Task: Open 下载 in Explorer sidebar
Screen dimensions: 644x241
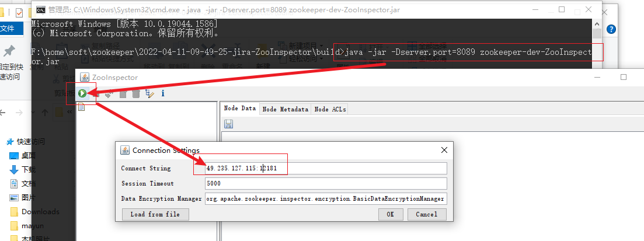Action: click(x=23, y=170)
